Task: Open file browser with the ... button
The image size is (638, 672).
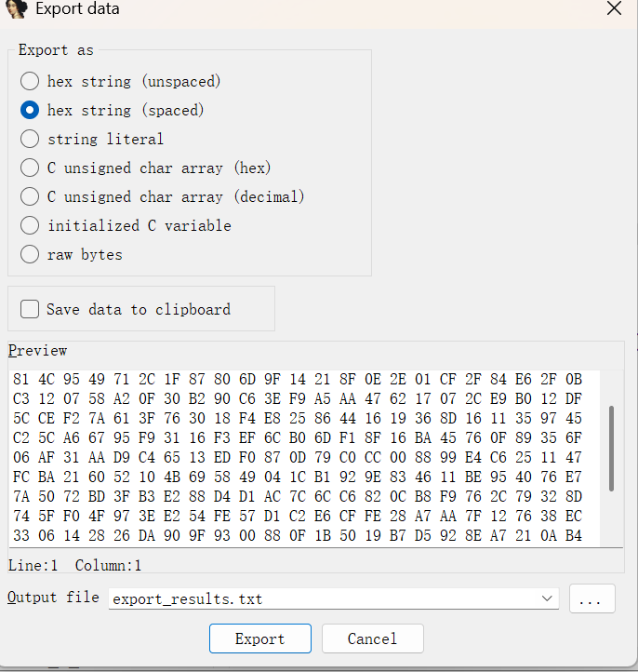Action: point(591,599)
